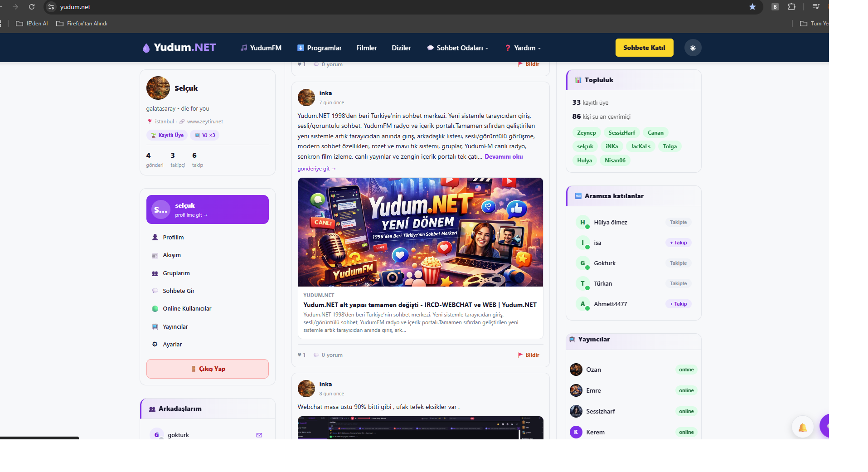Open Selçuk's profile avatar

click(x=158, y=88)
